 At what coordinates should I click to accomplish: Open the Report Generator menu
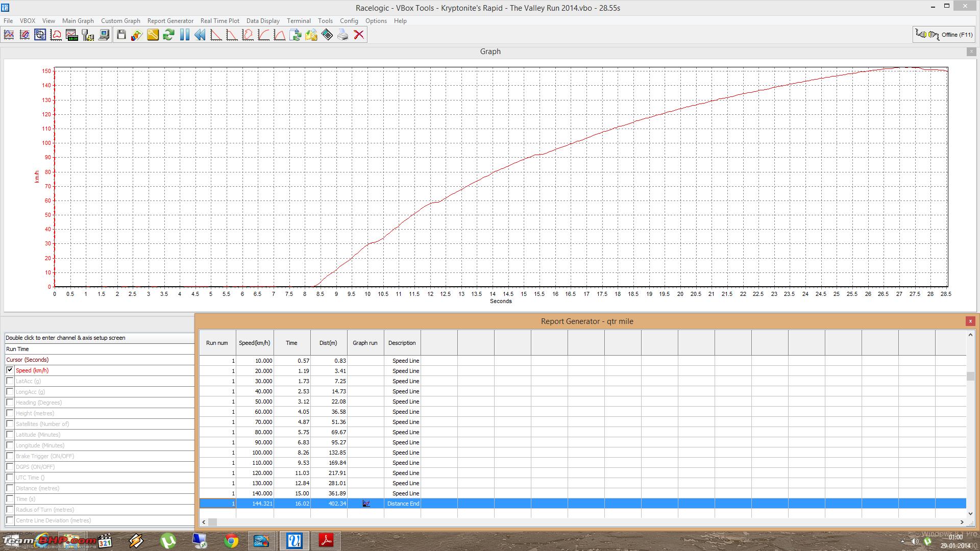click(x=170, y=21)
